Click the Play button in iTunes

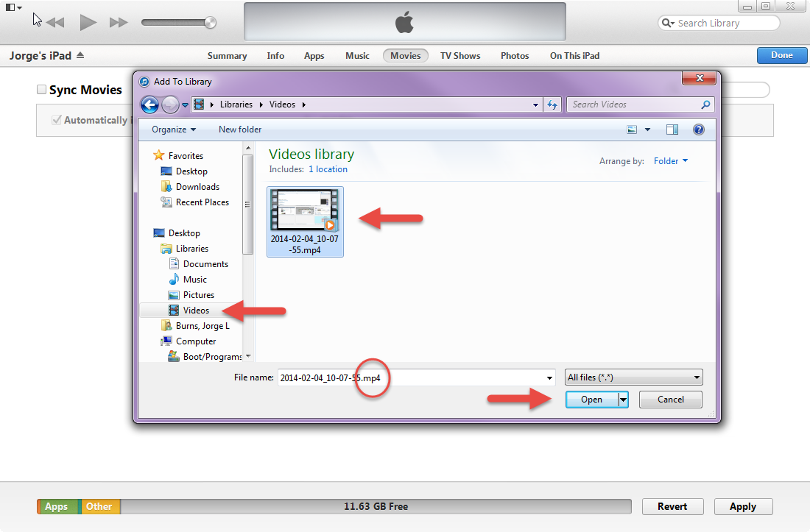(x=88, y=23)
